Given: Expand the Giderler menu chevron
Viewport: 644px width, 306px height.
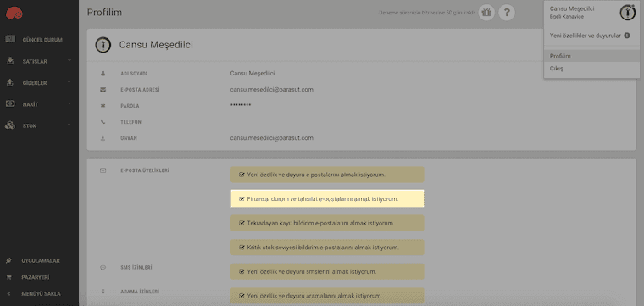Looking at the screenshot, I should tap(69, 82).
